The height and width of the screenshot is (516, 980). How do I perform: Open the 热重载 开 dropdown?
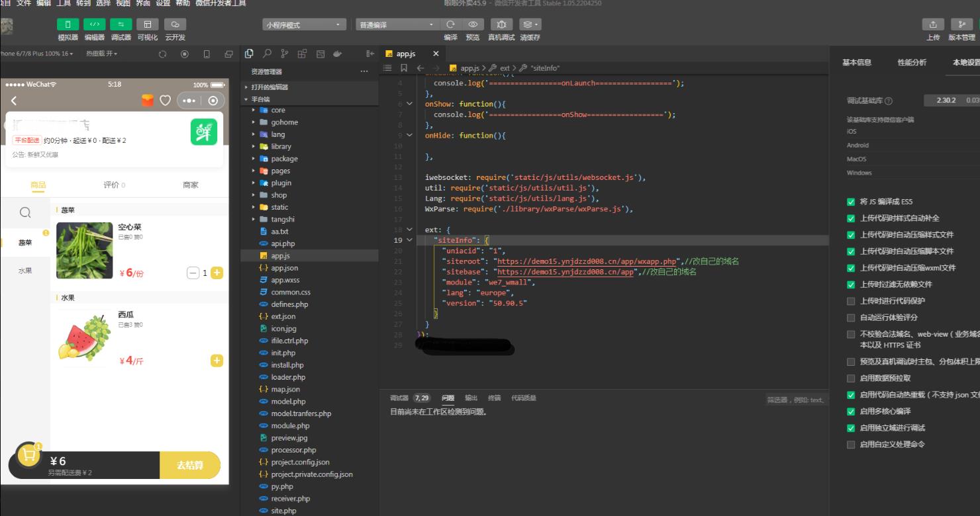coord(103,54)
